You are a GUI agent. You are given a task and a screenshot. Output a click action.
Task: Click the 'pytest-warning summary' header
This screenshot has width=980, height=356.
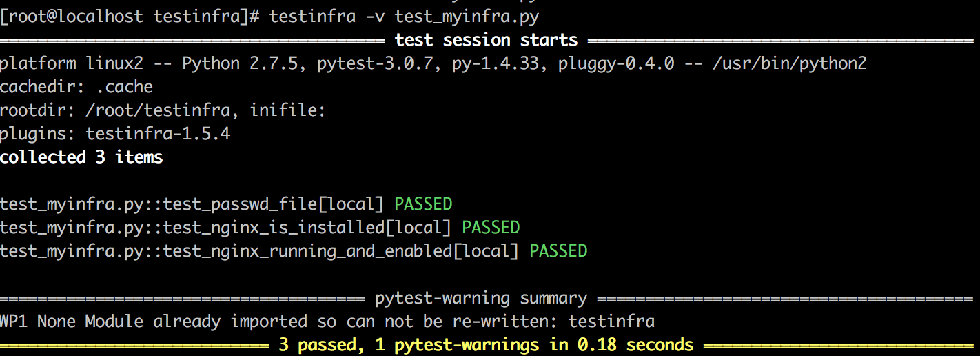(x=481, y=298)
